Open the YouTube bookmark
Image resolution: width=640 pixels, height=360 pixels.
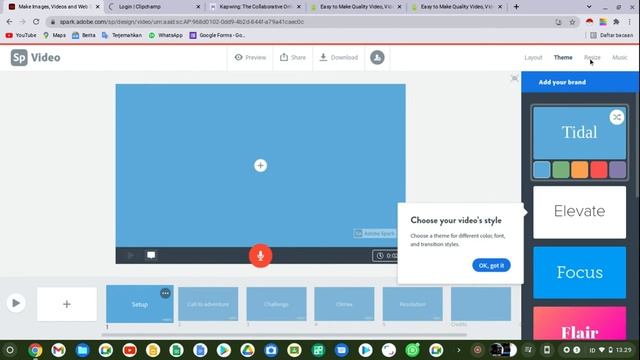pyautogui.click(x=21, y=36)
